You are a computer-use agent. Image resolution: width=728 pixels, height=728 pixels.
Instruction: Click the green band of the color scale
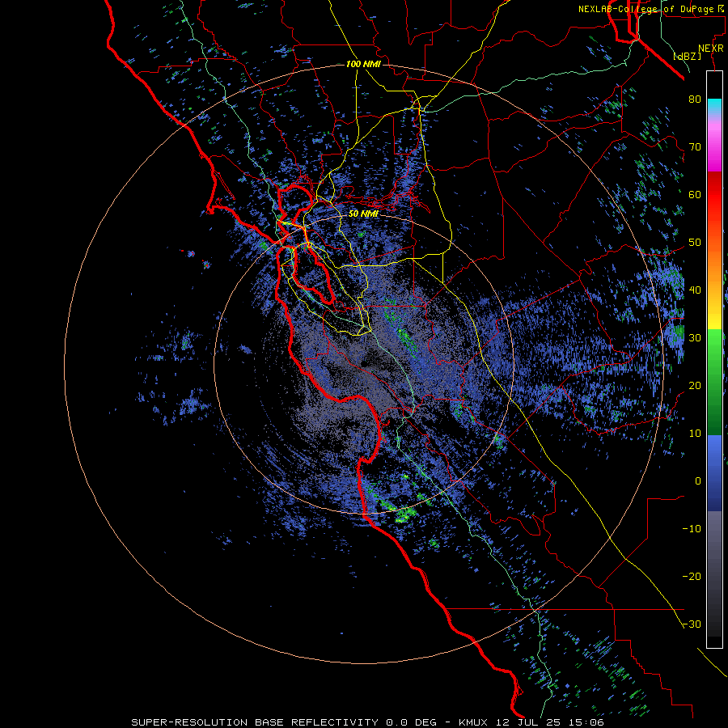point(714,382)
